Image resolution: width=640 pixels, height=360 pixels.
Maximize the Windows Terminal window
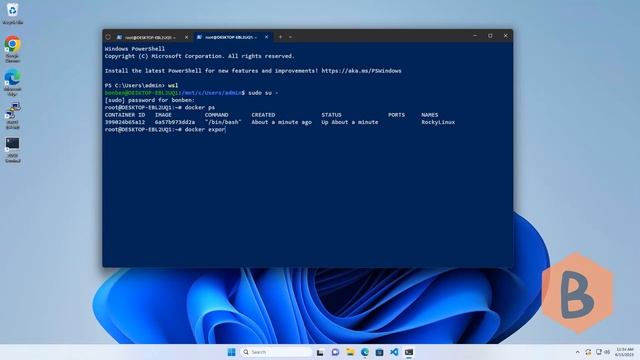coord(490,36)
